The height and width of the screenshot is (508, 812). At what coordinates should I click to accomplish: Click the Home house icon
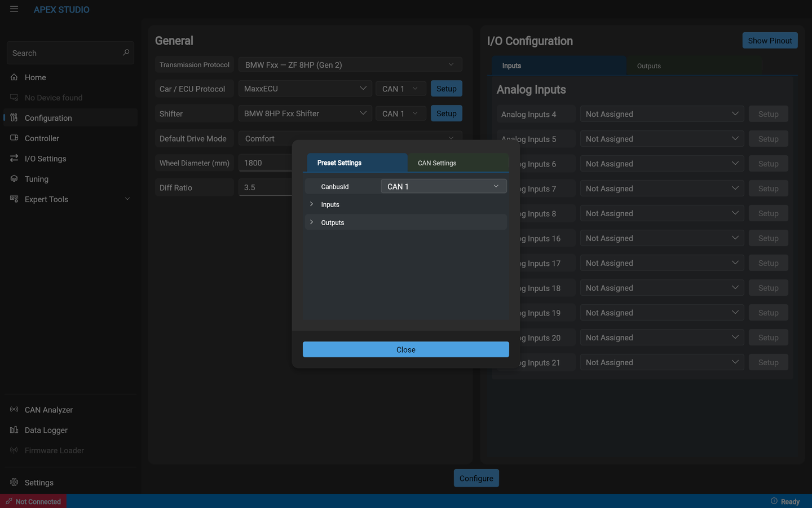[x=14, y=77]
